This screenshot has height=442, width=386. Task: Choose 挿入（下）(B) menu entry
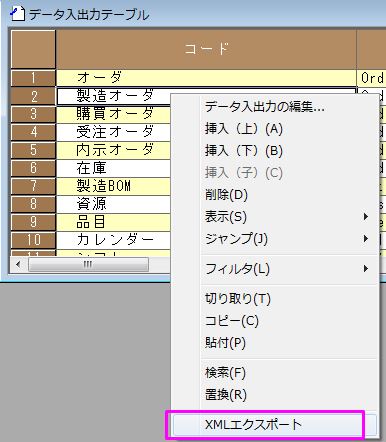[x=274, y=151]
